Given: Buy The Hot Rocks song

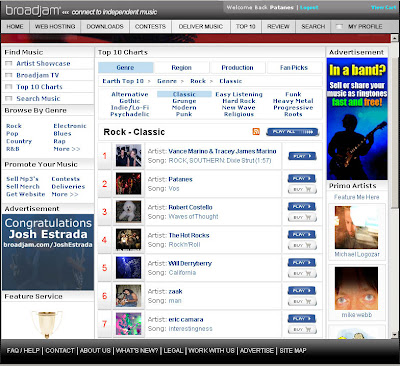Looking at the screenshot, I should 302,245.
